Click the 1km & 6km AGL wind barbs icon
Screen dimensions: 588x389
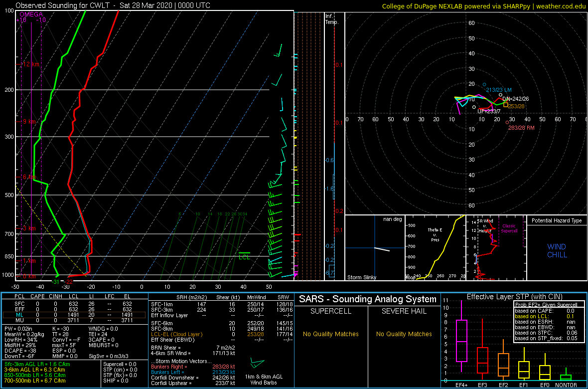(257, 364)
